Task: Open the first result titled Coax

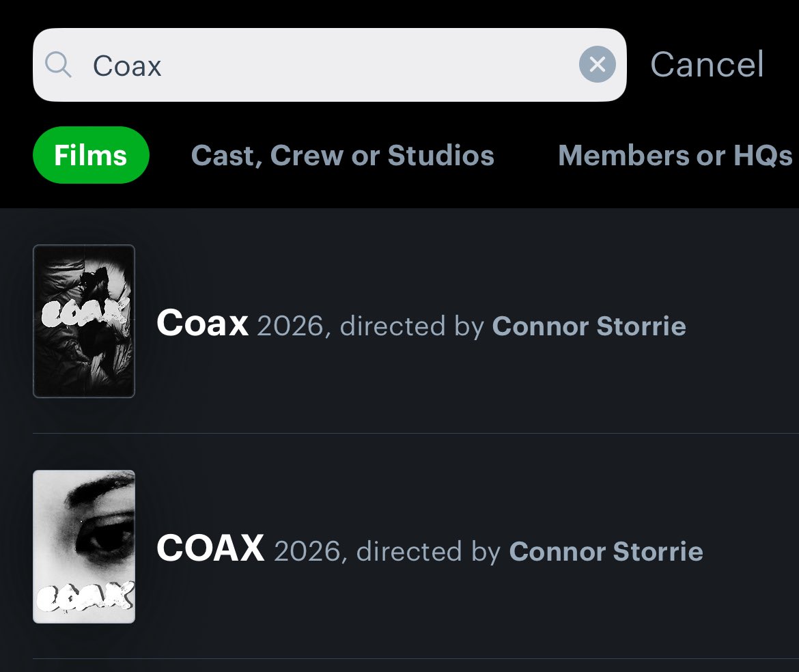Action: click(x=202, y=323)
